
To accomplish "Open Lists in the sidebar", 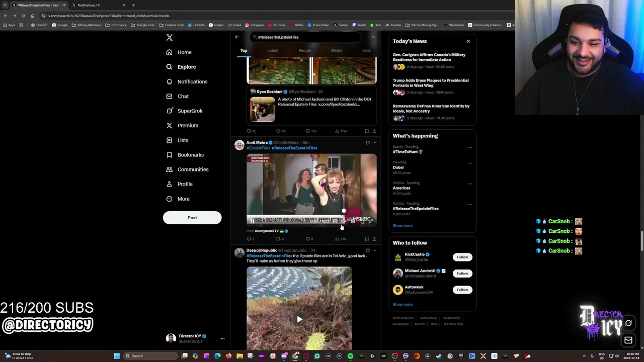I will (x=177, y=140).
